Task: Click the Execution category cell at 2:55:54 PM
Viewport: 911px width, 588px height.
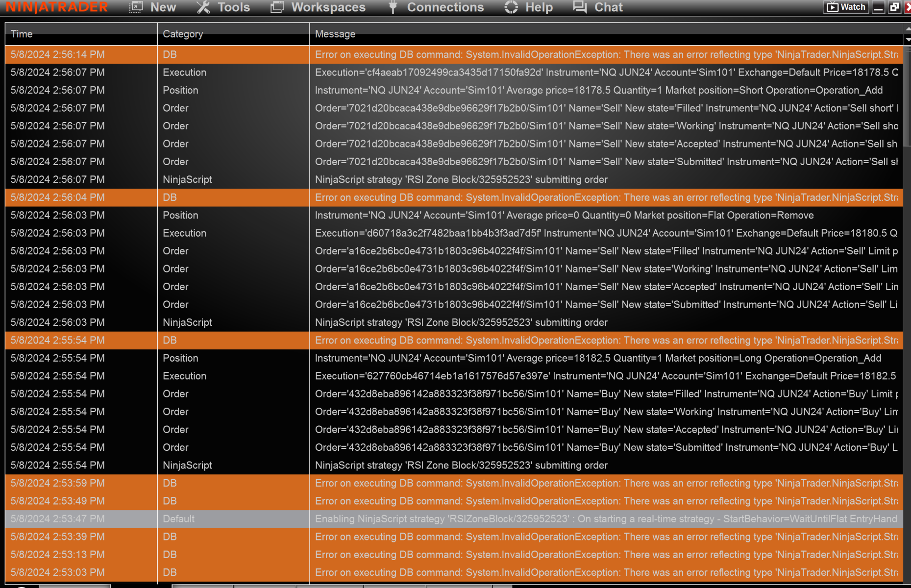Action: coord(233,376)
